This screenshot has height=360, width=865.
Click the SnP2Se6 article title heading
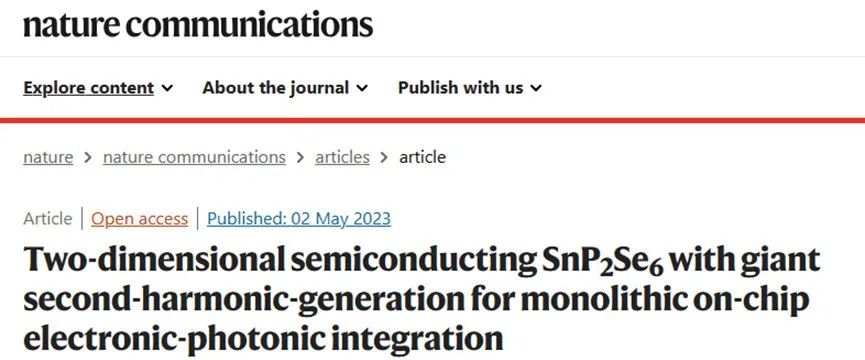pyautogui.click(x=422, y=299)
